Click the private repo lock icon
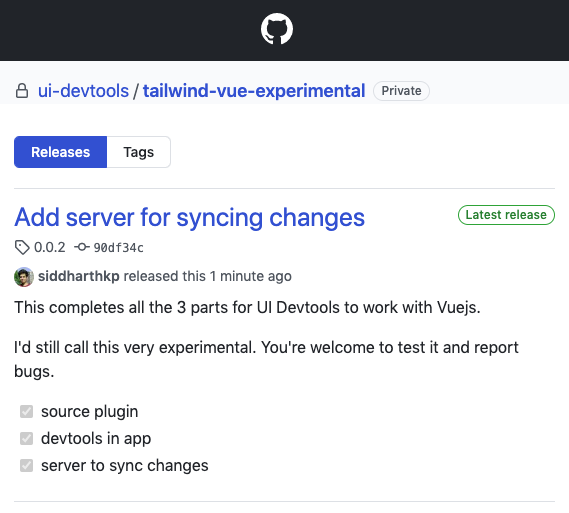This screenshot has height=513, width=569. coord(22,91)
